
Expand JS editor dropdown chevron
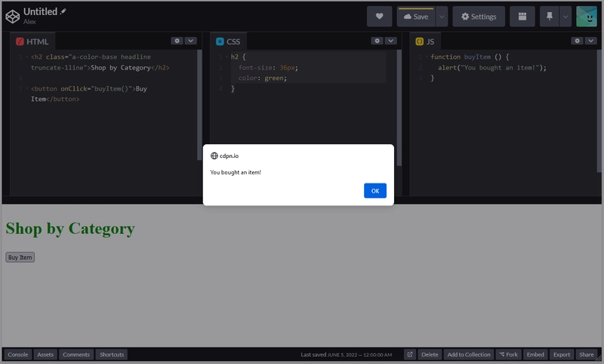[x=591, y=41]
